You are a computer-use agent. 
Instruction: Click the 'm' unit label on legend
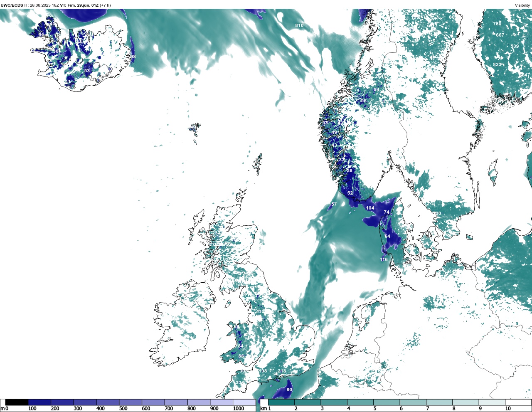point(2,409)
